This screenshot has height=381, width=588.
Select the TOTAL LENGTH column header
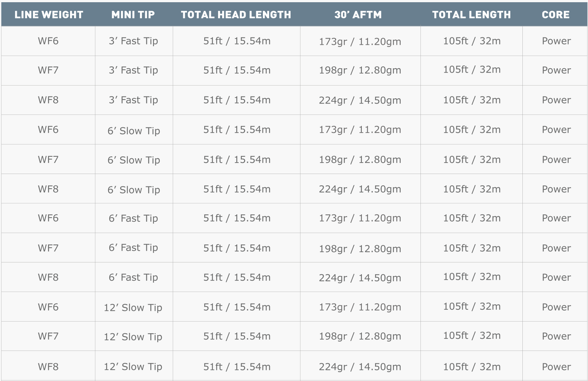click(x=471, y=15)
